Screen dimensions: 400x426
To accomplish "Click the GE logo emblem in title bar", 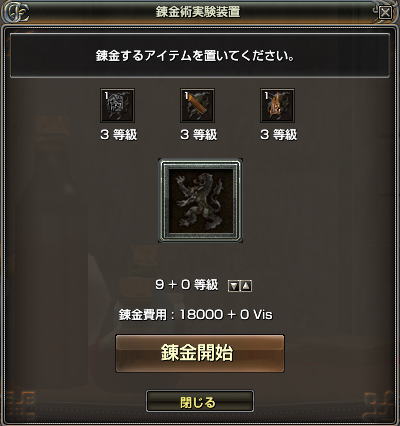I will pyautogui.click(x=15, y=13).
